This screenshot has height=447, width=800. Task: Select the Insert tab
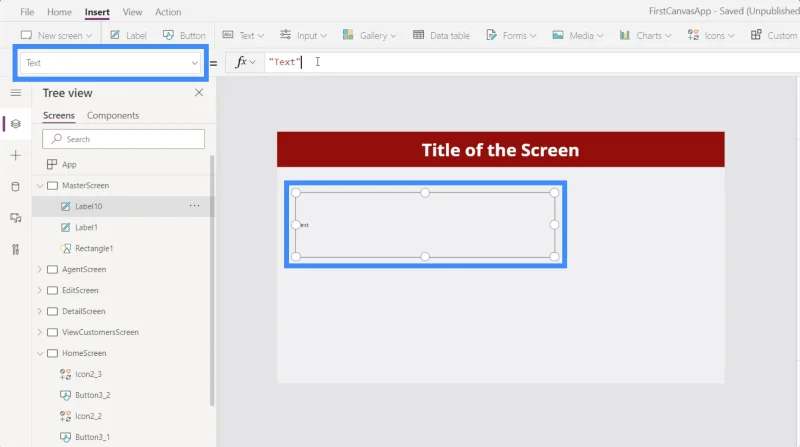[x=97, y=12]
